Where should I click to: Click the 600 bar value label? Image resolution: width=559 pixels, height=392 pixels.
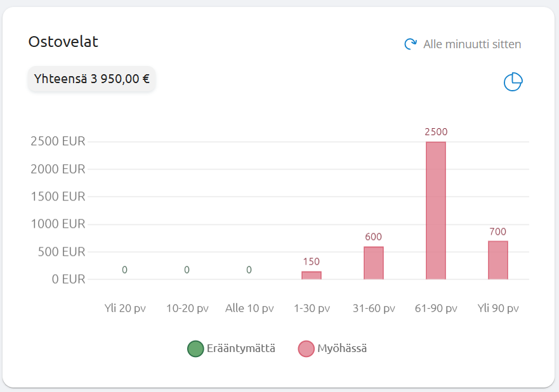[374, 237]
